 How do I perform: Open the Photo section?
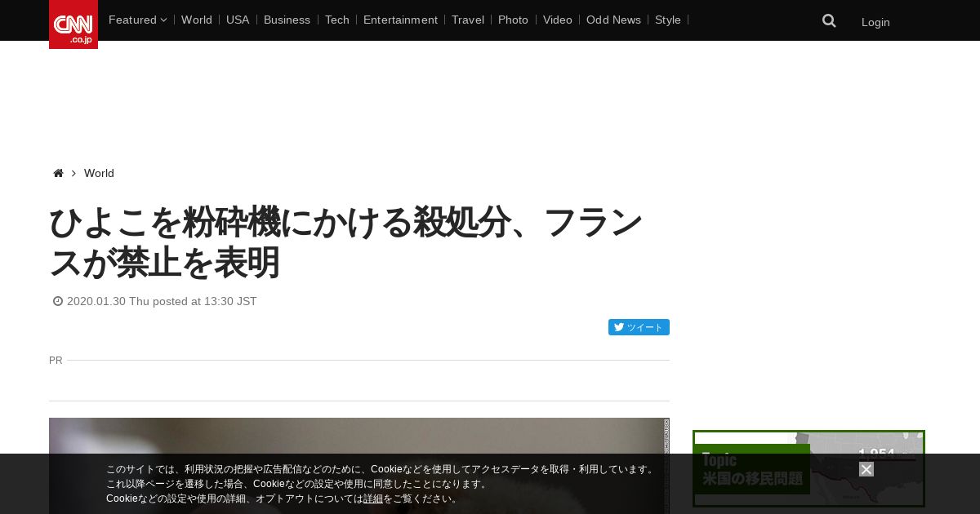(513, 20)
